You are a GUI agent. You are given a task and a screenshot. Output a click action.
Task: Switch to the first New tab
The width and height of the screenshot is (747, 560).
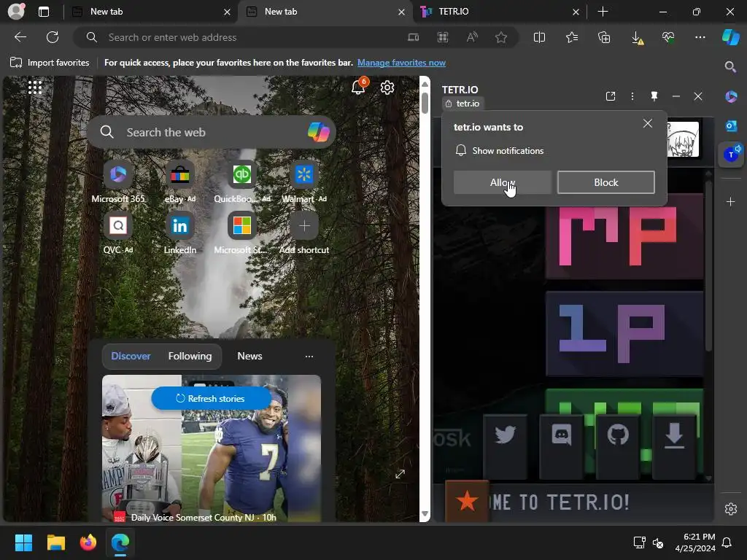coord(149,12)
